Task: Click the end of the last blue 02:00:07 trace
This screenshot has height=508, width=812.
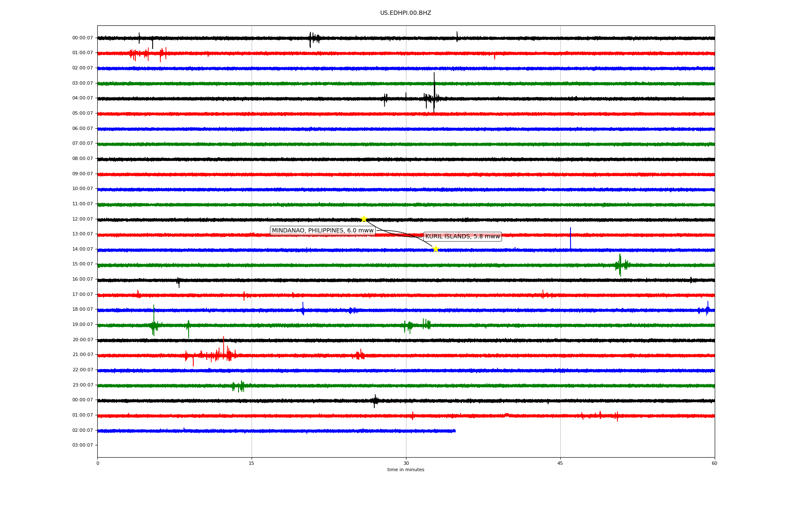Action: pos(455,431)
